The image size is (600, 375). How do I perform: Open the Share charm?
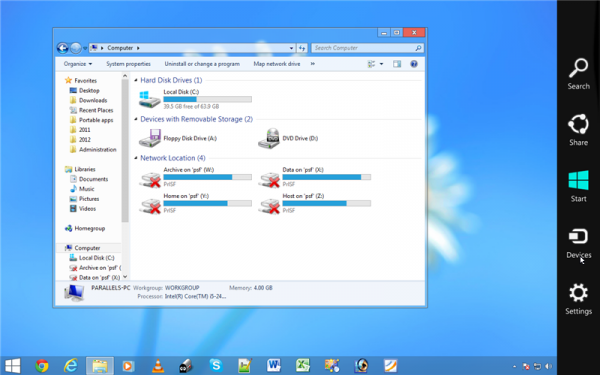578,130
